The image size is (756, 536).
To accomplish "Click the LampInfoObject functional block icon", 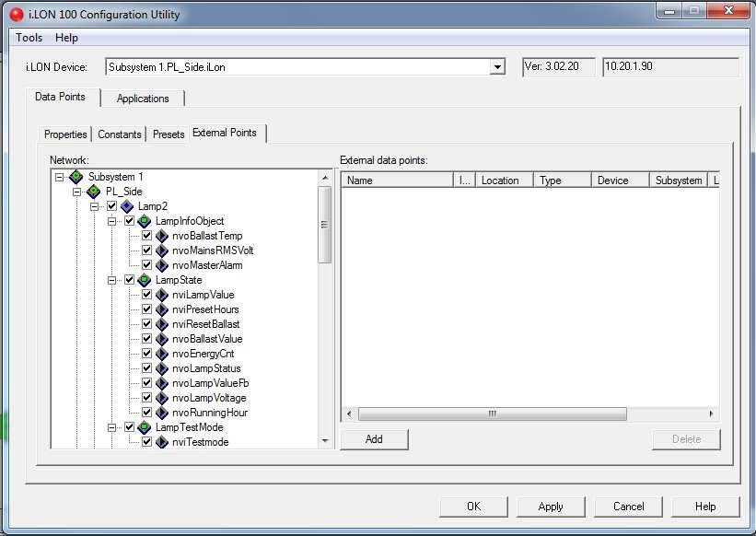I will click(x=145, y=221).
